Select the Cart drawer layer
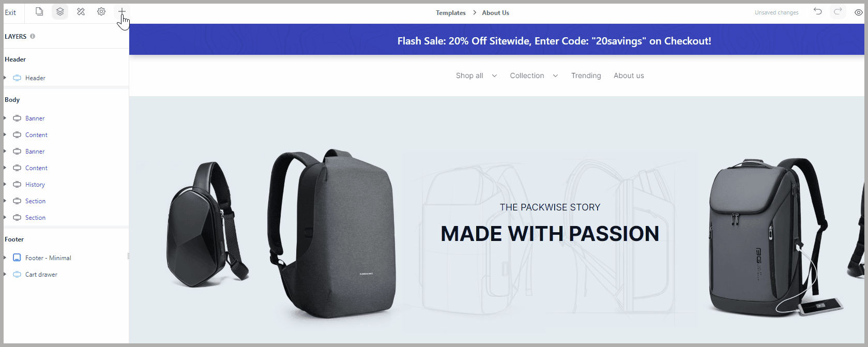 [x=41, y=275]
